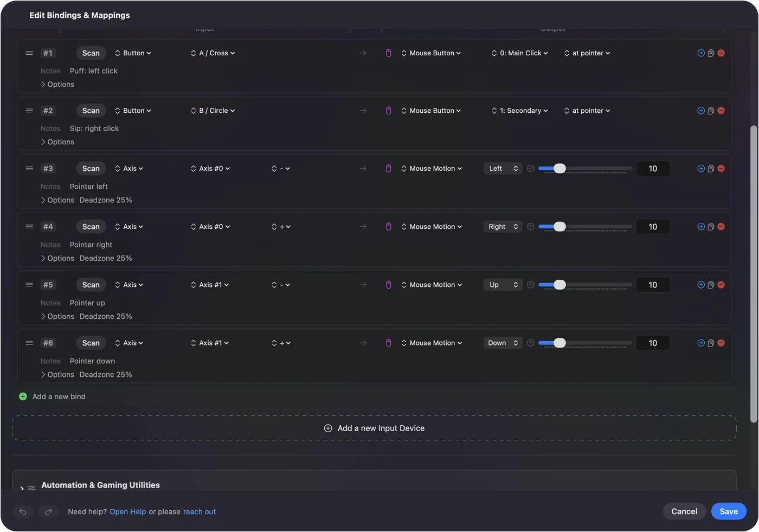This screenshot has height=532, width=759.
Task: Click the vertical scrollbar of the bindings list
Action: tap(753, 274)
